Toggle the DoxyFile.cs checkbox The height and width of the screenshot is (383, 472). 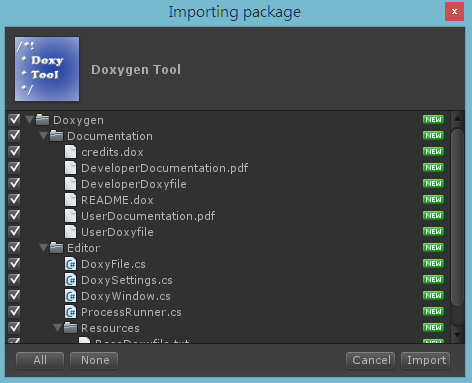(14, 263)
